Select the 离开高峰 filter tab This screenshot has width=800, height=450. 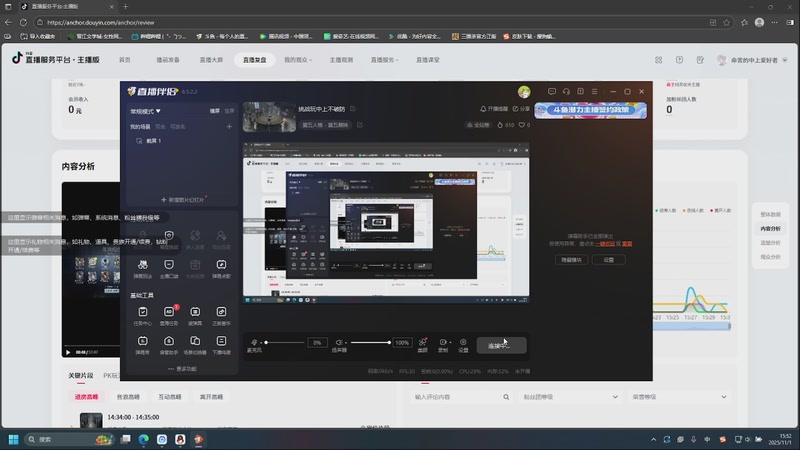click(x=211, y=396)
